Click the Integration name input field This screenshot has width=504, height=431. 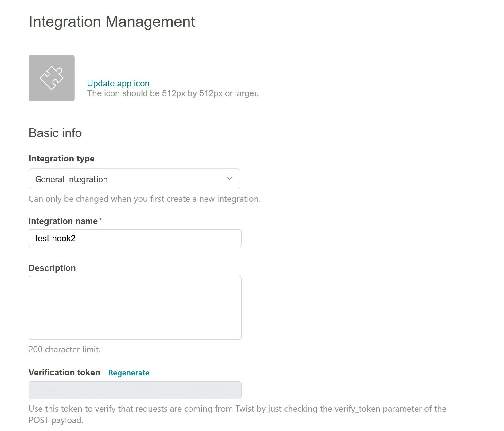point(135,238)
